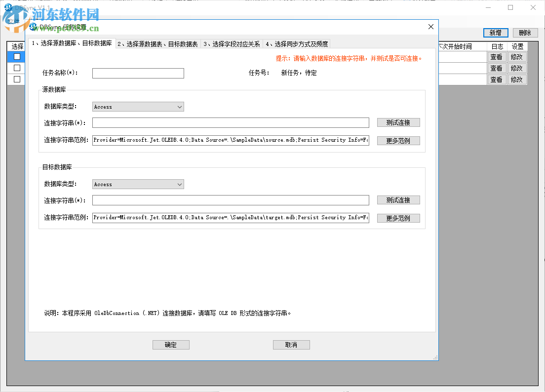Click the resize grip at dialog corner
The image size is (545, 392).
point(435,357)
